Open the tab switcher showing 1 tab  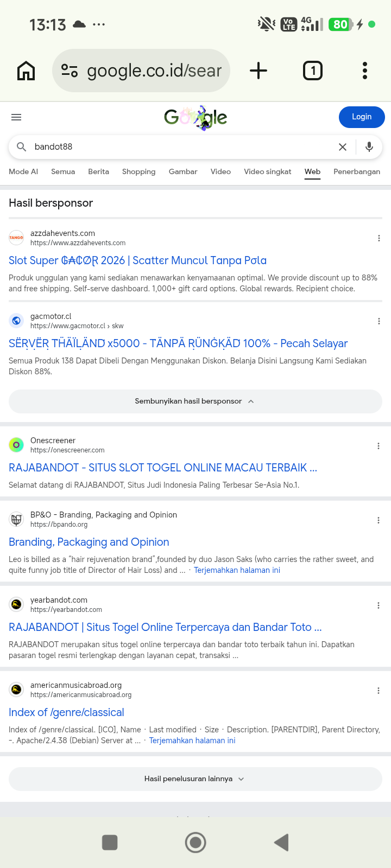tap(313, 71)
